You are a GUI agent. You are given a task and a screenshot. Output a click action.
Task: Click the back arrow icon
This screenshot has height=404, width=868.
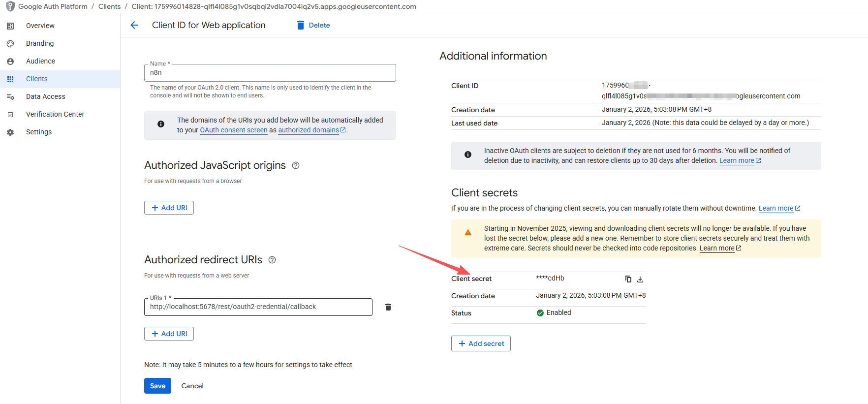[134, 25]
